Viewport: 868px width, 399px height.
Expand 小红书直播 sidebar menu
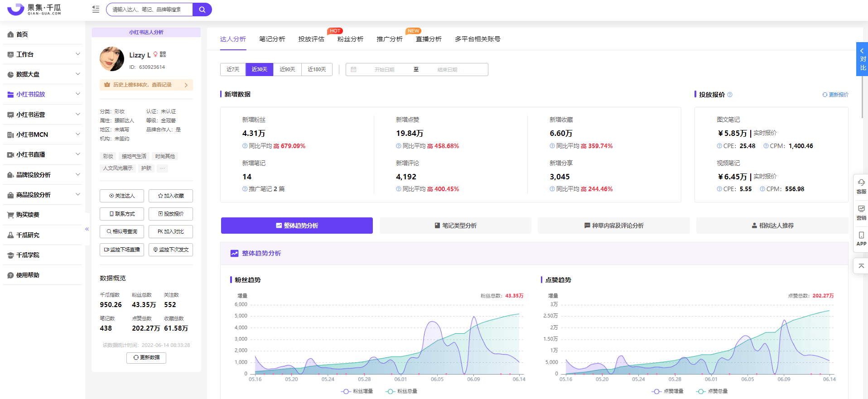43,154
